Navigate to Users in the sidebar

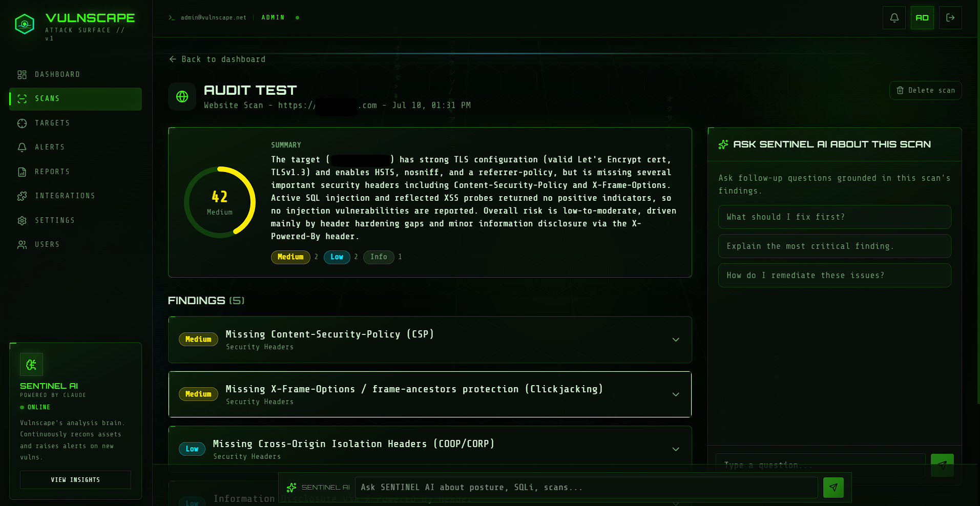76,245
